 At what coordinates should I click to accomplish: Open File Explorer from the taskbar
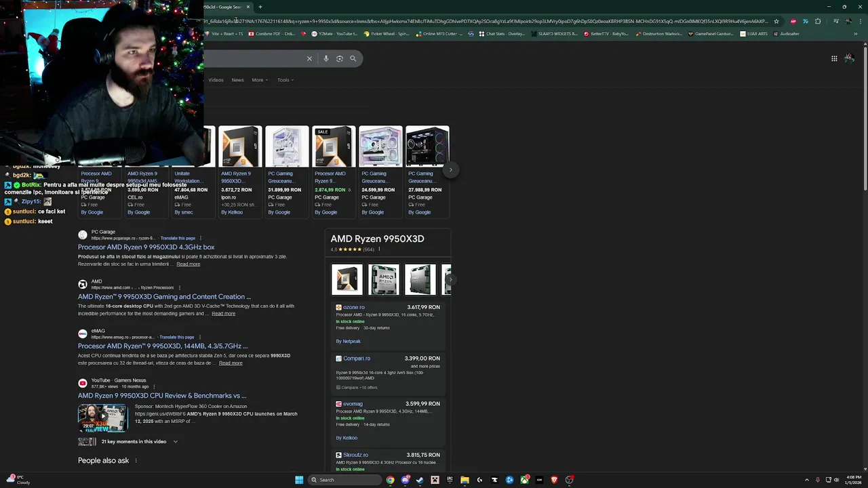click(x=465, y=480)
